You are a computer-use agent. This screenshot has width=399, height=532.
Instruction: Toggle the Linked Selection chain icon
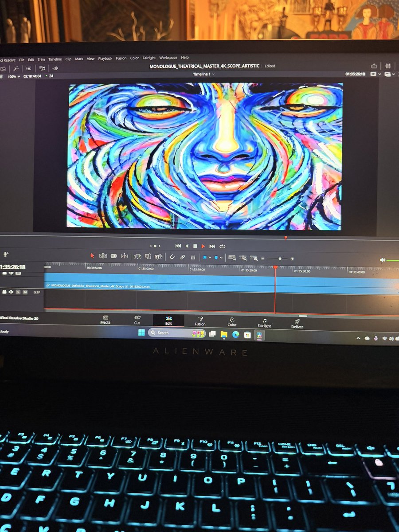tap(182, 257)
